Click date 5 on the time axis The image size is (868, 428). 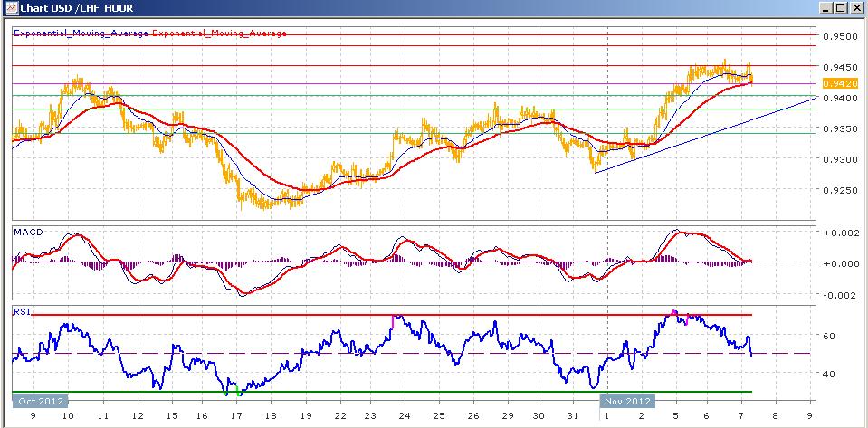(x=675, y=416)
